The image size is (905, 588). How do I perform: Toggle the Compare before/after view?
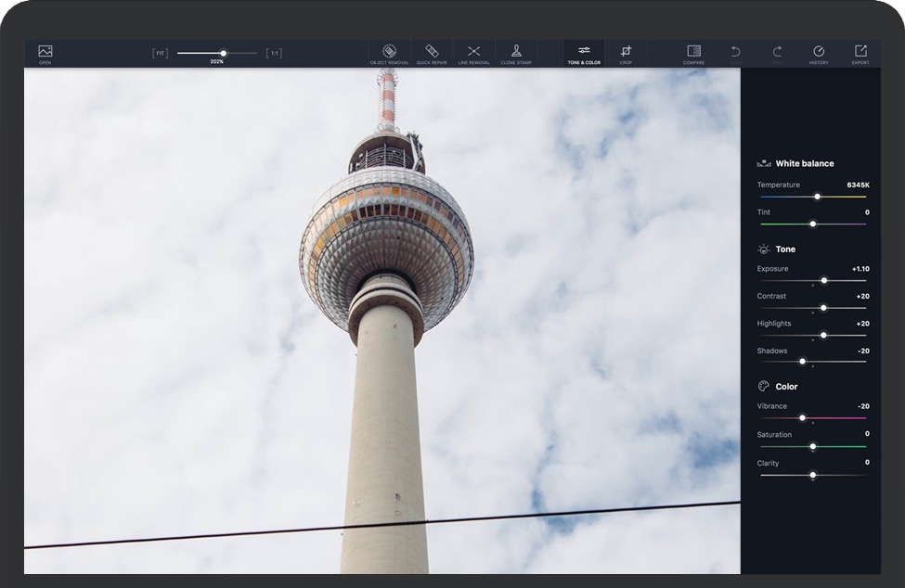[693, 53]
